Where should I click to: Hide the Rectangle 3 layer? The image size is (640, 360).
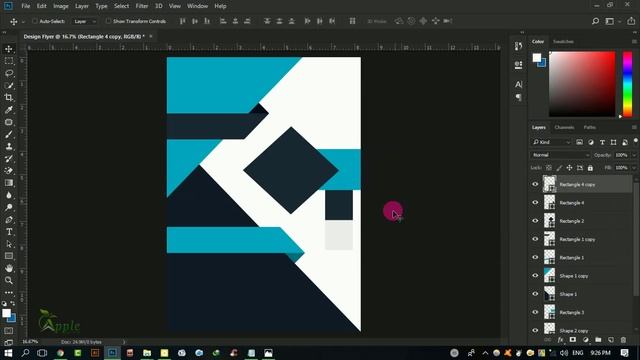[x=535, y=312]
